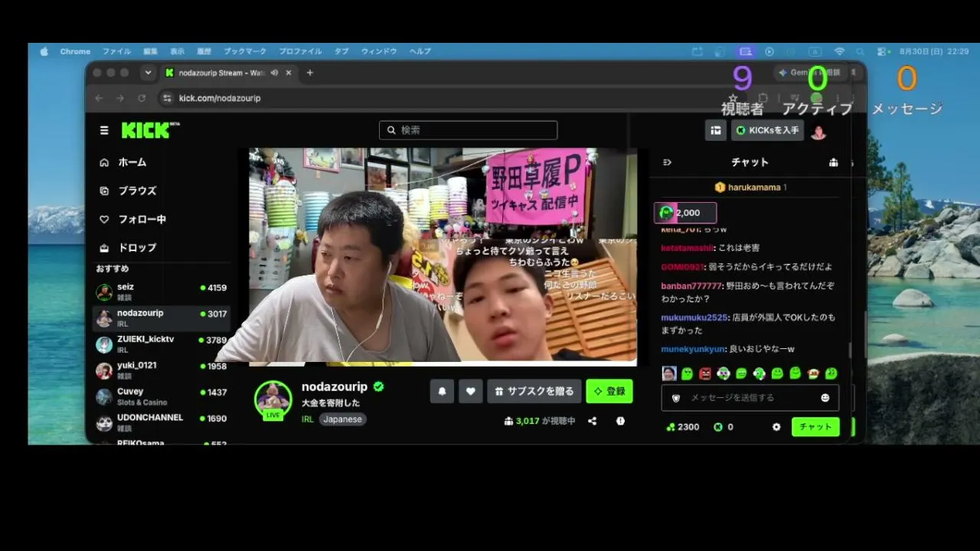Click the 2300 channel points counter

[x=683, y=427]
